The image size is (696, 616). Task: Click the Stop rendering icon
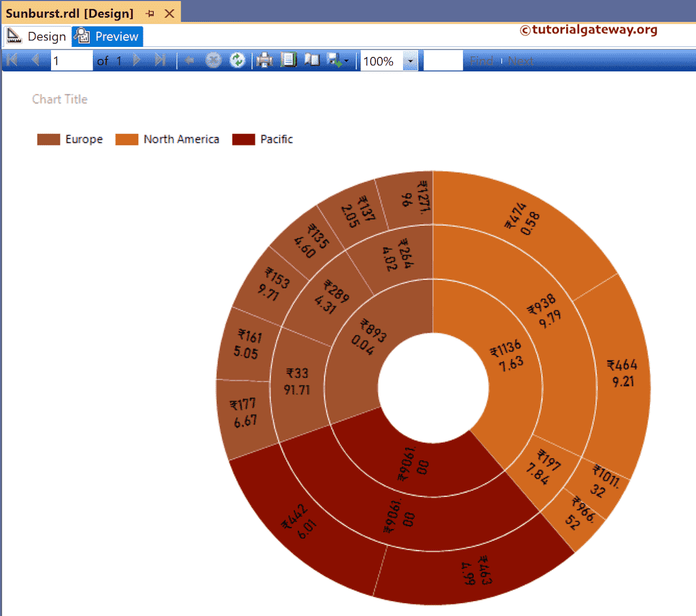point(212,60)
